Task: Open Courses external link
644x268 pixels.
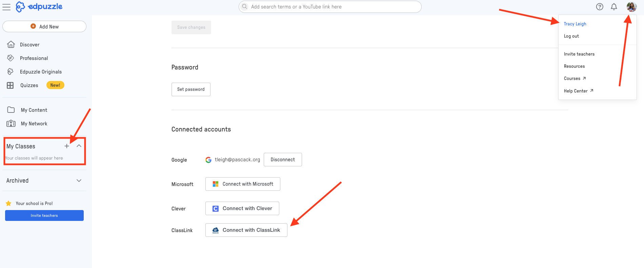Action: click(575, 78)
